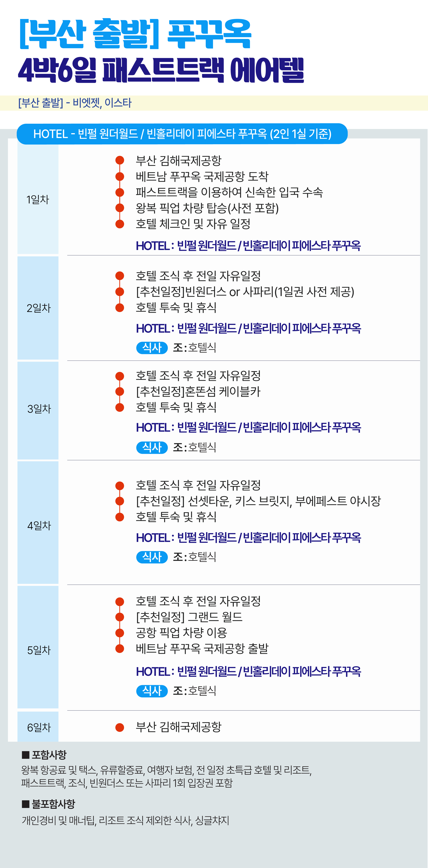Click the red dot next to 패스트트랙을 이용하여 신속한 입국 수속

120,192
